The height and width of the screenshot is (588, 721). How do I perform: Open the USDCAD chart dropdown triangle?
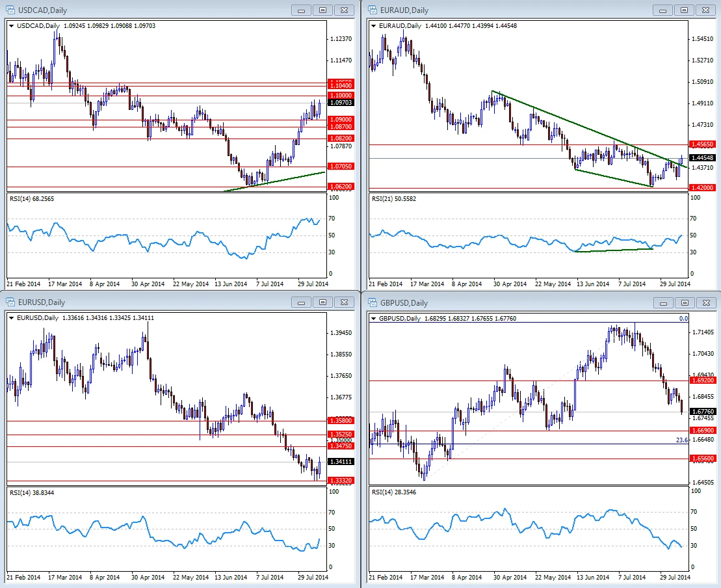[x=11, y=26]
